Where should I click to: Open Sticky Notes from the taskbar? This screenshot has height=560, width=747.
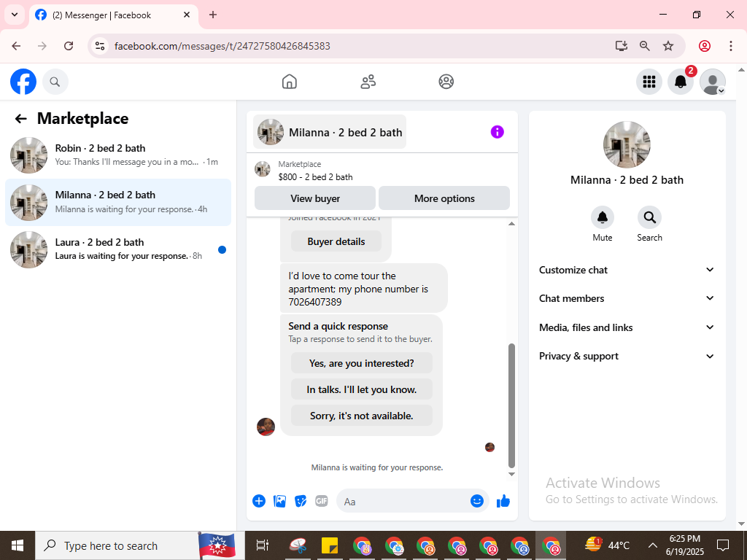tap(330, 545)
